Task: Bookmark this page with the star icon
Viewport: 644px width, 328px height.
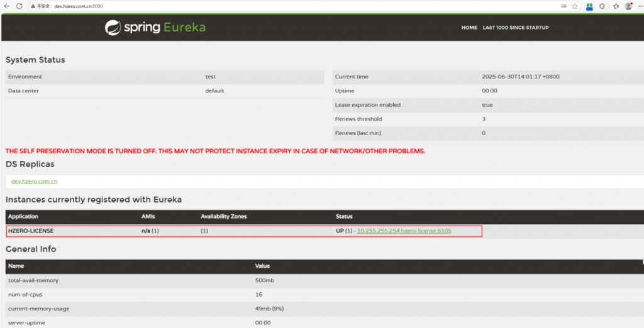Action: [574, 6]
